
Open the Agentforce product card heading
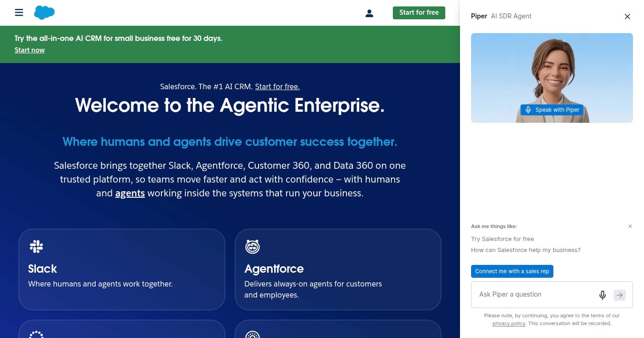click(x=274, y=269)
